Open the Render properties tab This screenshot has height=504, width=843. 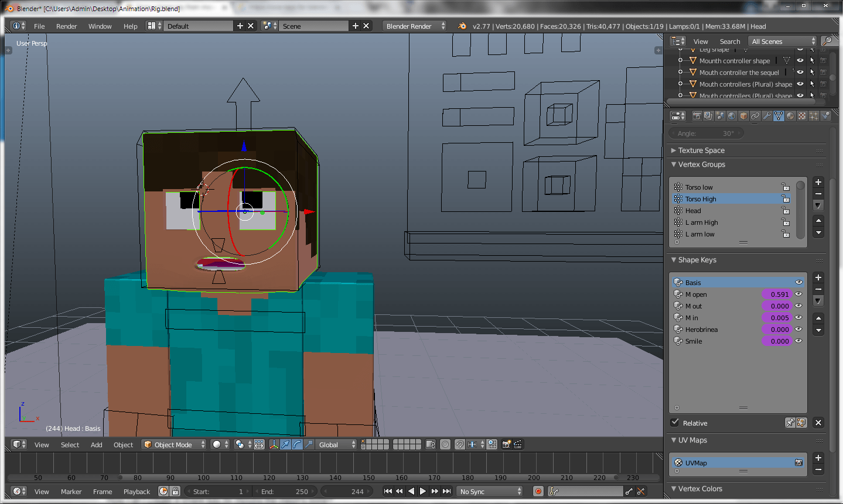[697, 116]
